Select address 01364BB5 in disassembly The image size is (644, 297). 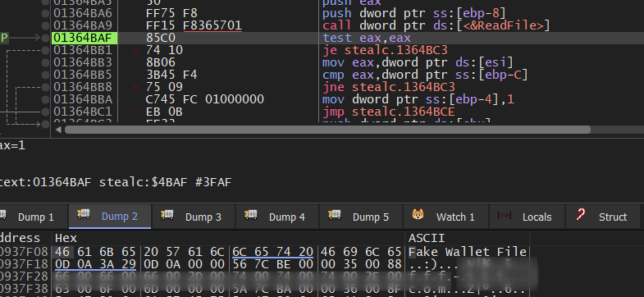pyautogui.click(x=83, y=75)
